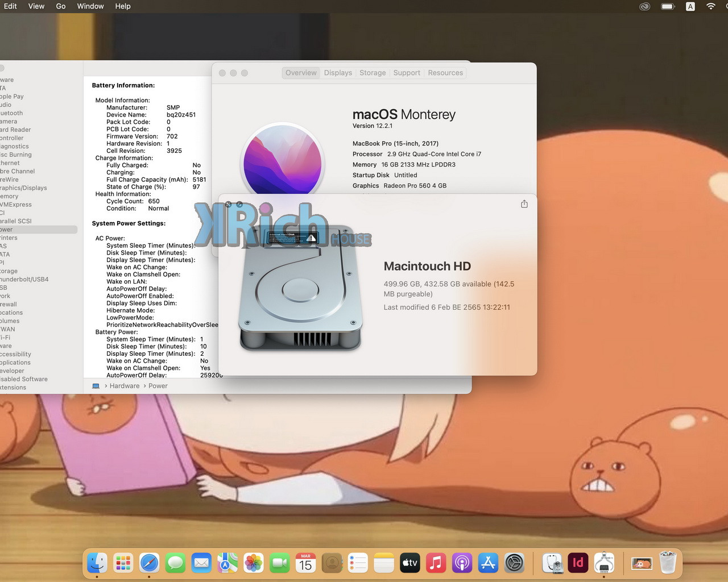
Task: Open the Window menu
Action: point(90,6)
